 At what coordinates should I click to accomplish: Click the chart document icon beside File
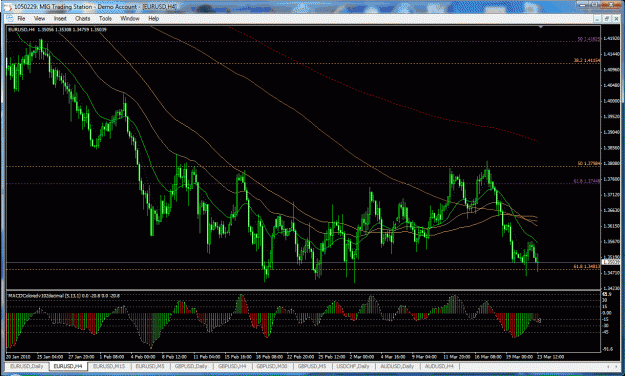tap(9, 18)
